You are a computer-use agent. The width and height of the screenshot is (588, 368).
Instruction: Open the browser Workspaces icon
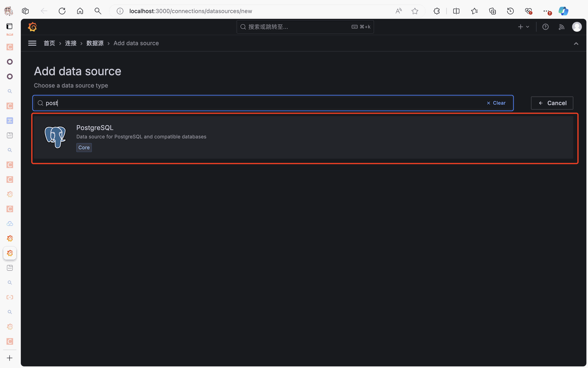[25, 11]
